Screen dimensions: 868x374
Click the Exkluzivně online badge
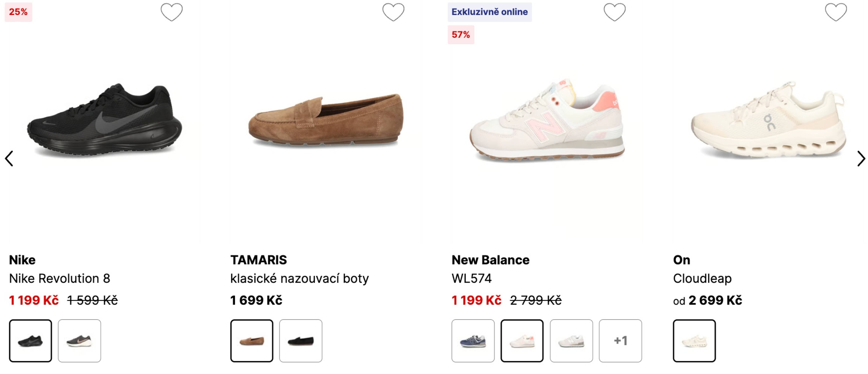(x=489, y=12)
